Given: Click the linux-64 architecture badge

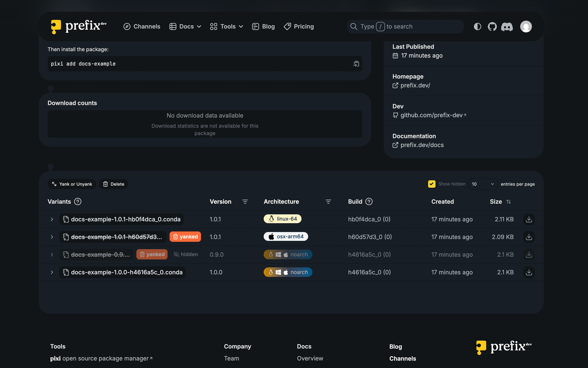Looking at the screenshot, I should pyautogui.click(x=282, y=219).
